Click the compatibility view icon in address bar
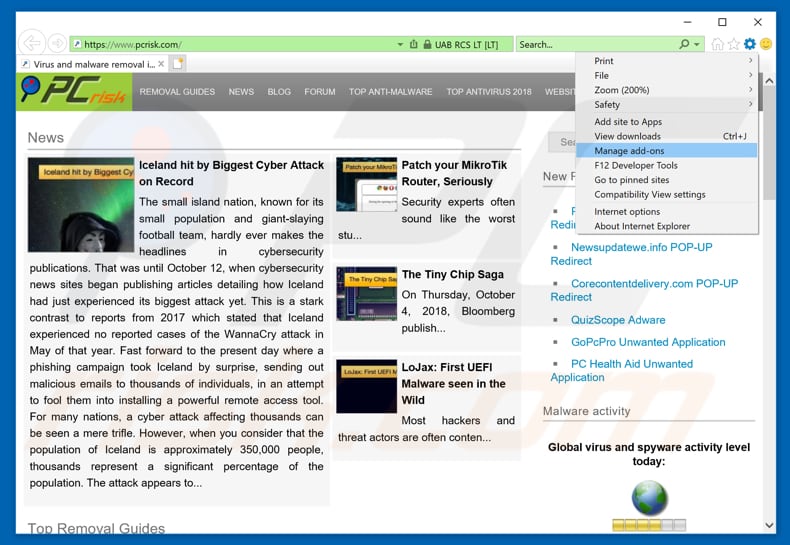This screenshot has width=790, height=545. click(414, 44)
